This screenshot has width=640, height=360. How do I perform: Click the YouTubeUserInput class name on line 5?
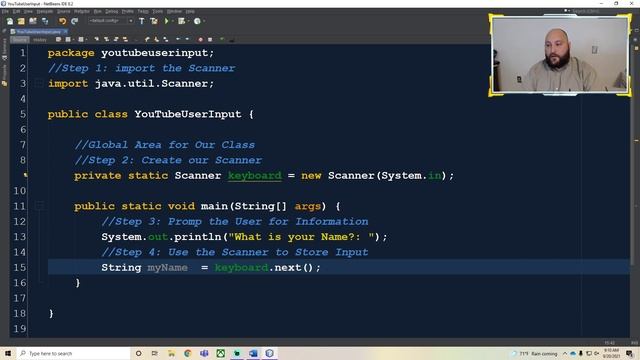coord(188,114)
